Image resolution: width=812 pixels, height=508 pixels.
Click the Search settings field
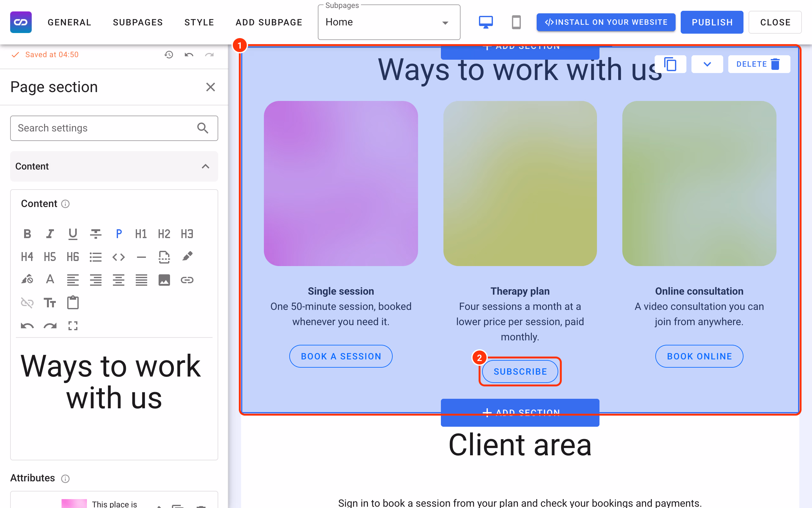(114, 128)
